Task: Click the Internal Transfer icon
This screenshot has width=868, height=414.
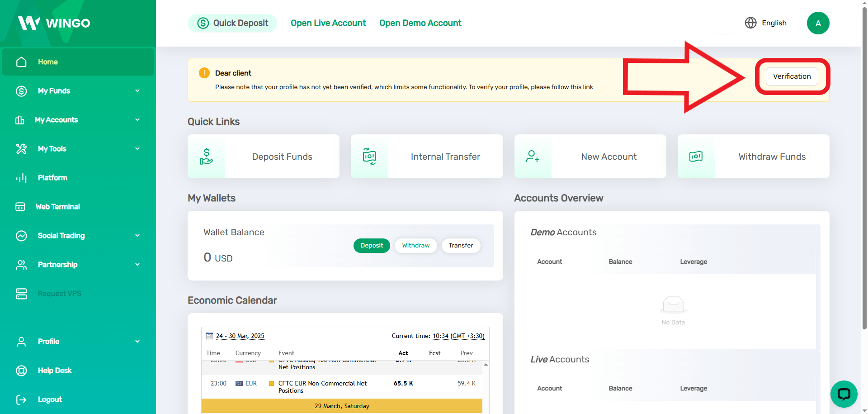Action: pyautogui.click(x=369, y=157)
